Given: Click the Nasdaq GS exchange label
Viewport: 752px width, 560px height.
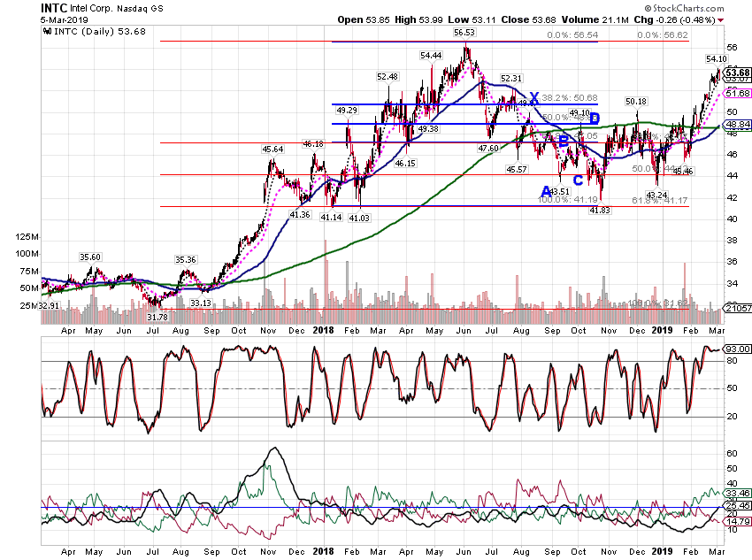Looking at the screenshot, I should pyautogui.click(x=140, y=8).
